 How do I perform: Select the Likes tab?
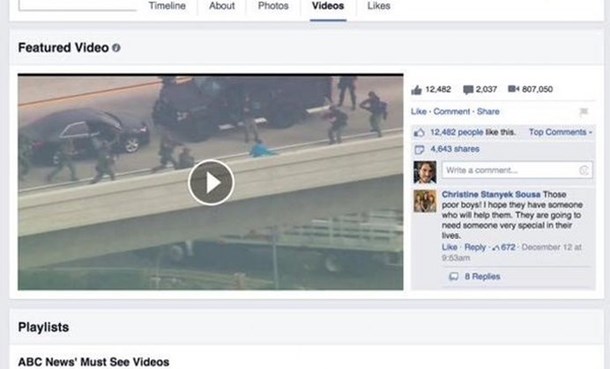click(379, 6)
